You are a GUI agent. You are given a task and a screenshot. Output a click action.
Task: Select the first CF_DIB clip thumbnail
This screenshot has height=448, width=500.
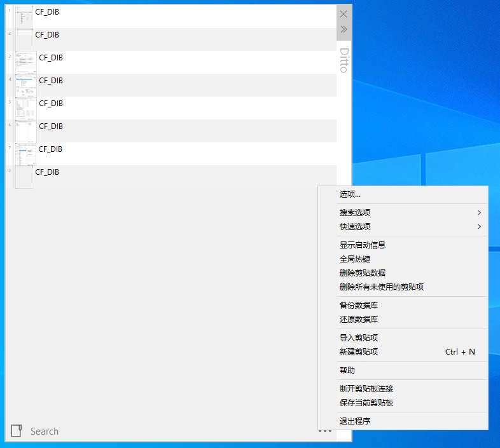24,17
